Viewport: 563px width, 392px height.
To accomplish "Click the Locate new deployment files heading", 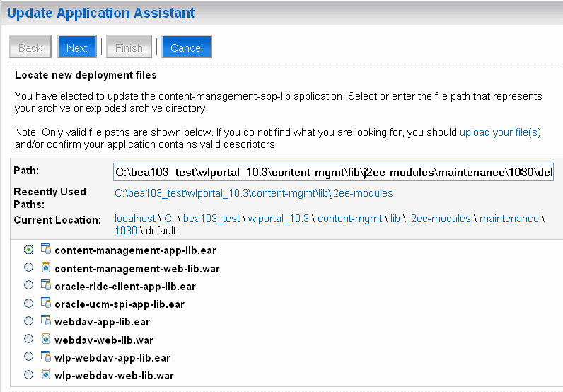I will pos(86,75).
